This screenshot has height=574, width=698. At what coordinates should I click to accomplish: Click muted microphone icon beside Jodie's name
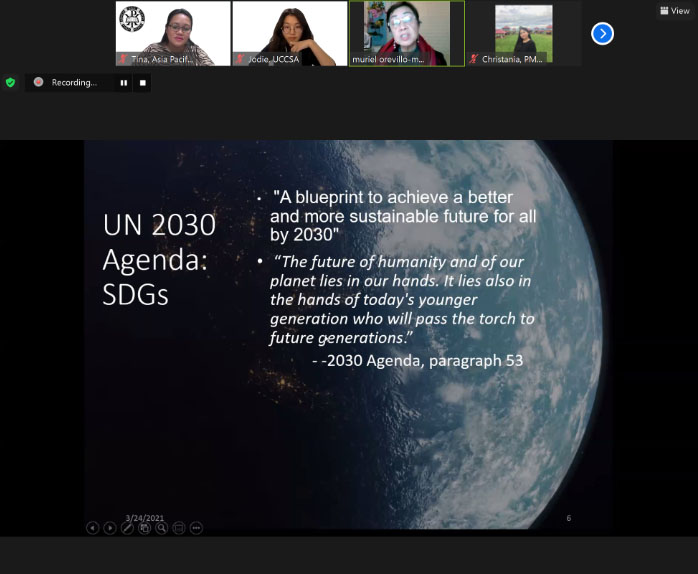click(x=240, y=59)
